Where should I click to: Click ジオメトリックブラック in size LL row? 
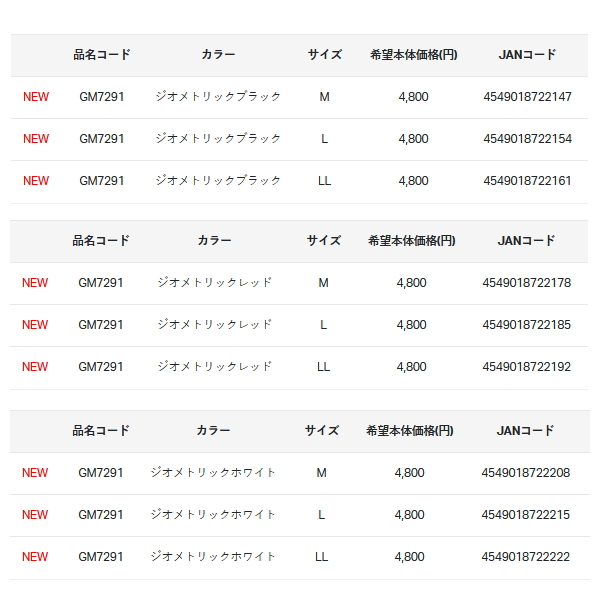(218, 181)
